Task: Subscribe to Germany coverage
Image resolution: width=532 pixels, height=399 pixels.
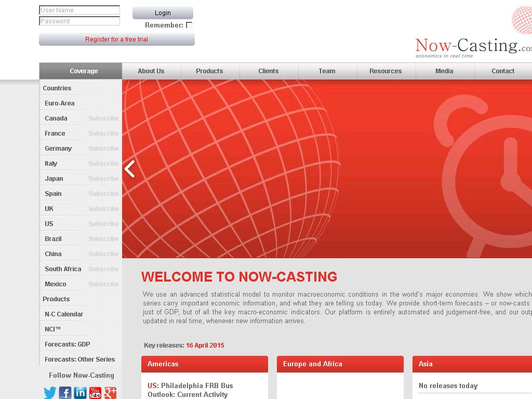Action: pyautogui.click(x=103, y=148)
